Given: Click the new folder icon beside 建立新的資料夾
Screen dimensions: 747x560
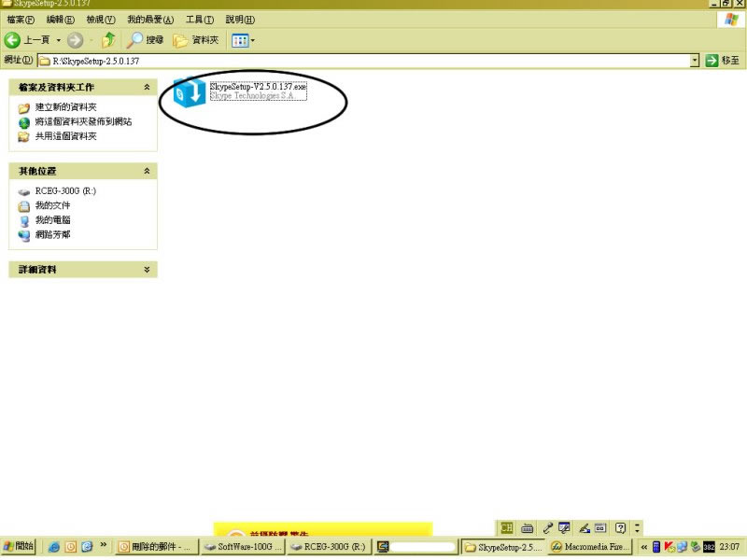Looking at the screenshot, I should pos(24,108).
